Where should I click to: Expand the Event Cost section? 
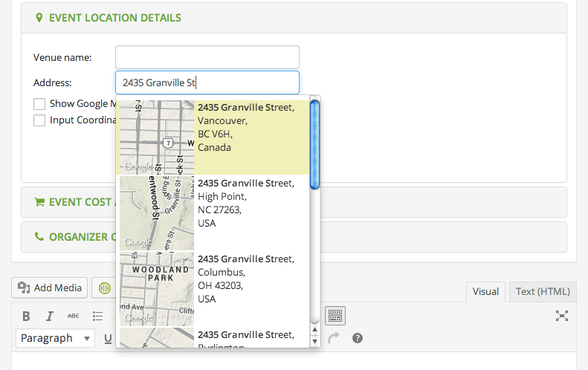[294, 202]
